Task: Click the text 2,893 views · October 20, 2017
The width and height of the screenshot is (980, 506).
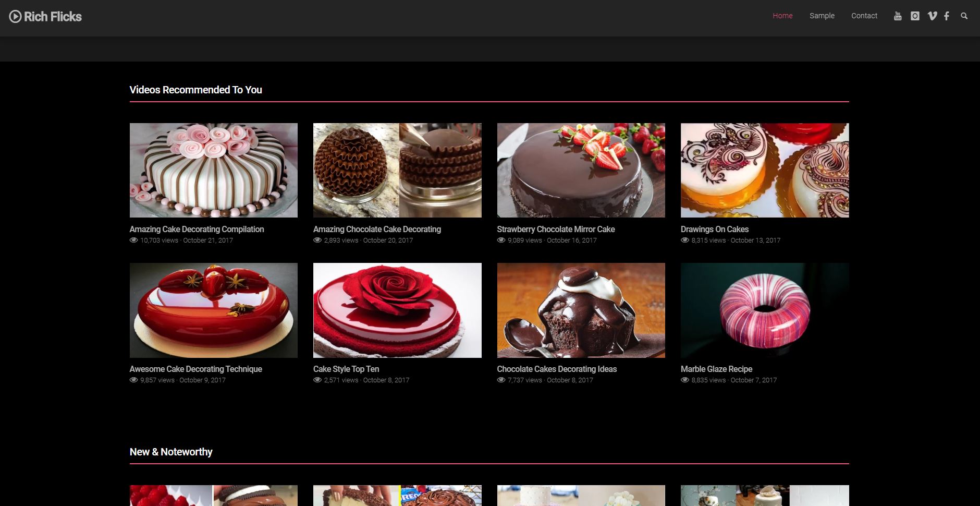Action: [x=369, y=240]
